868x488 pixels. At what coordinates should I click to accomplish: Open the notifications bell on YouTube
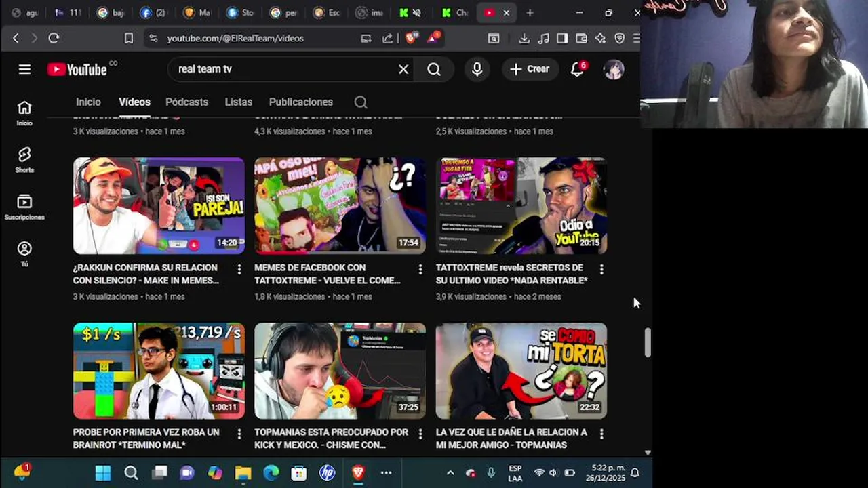pyautogui.click(x=577, y=69)
